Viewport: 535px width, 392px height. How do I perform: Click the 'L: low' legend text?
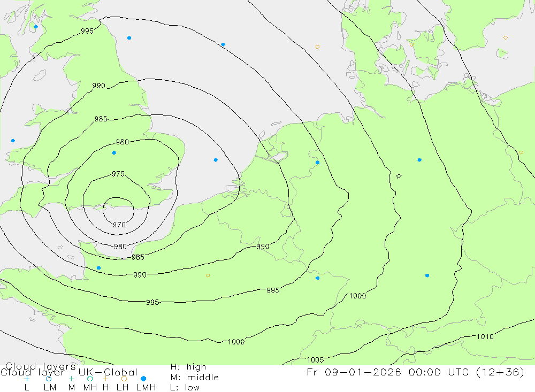pos(185,388)
